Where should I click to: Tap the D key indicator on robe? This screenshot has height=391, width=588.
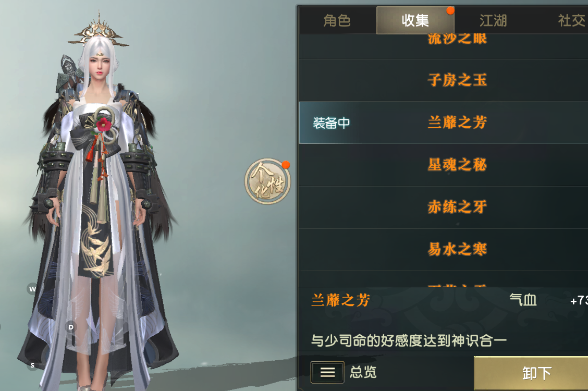pos(71,327)
